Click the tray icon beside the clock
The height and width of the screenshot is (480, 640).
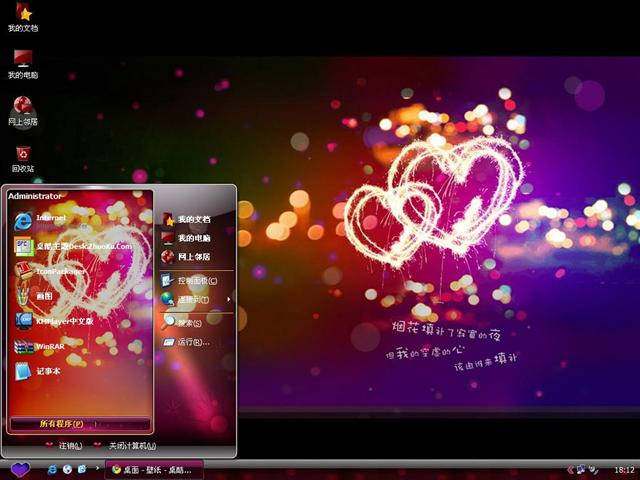coord(594,470)
